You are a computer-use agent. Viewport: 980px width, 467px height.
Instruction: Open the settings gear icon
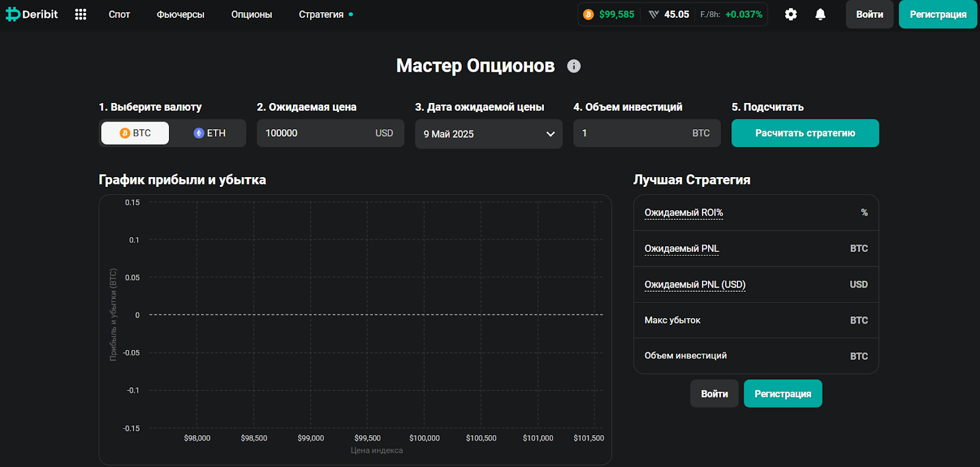pos(791,14)
